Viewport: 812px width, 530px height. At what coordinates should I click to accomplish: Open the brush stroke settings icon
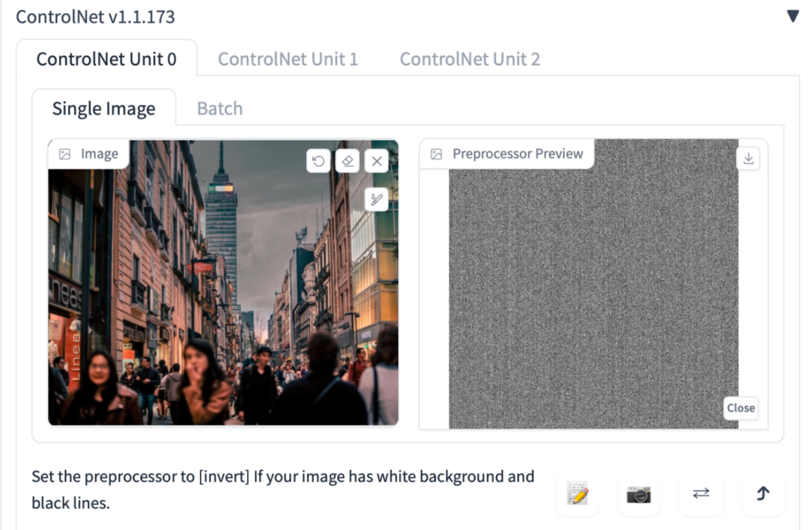click(x=376, y=200)
